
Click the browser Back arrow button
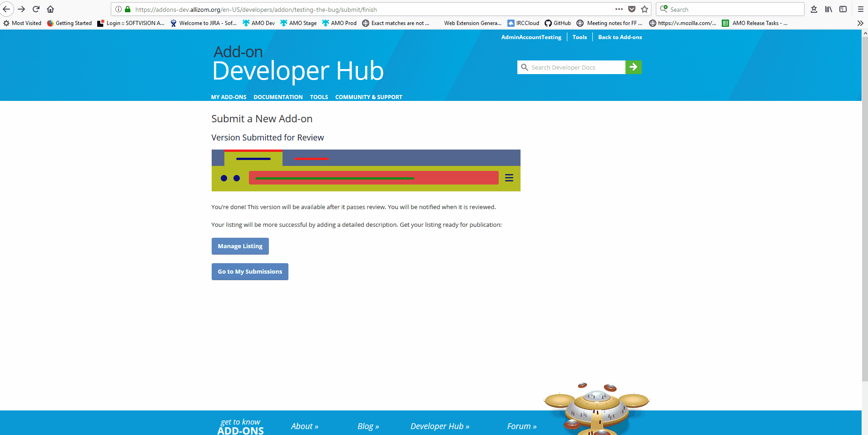pos(6,9)
